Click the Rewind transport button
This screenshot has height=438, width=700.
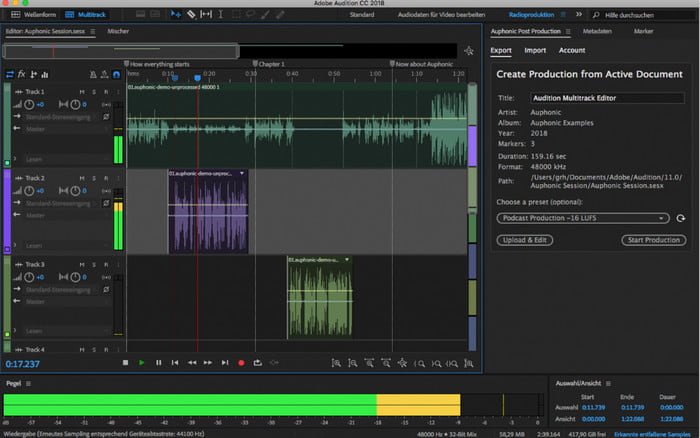tap(192, 363)
